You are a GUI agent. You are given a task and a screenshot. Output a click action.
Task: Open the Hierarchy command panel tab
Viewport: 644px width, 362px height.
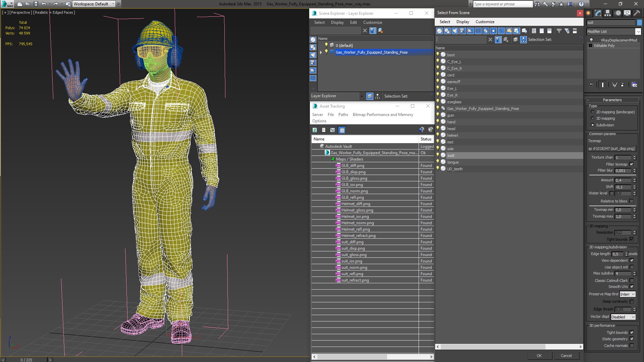608,13
